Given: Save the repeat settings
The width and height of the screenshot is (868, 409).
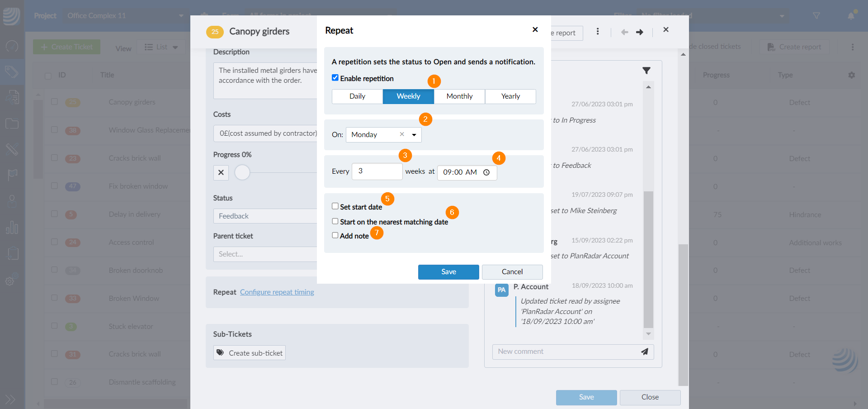Looking at the screenshot, I should pyautogui.click(x=448, y=272).
